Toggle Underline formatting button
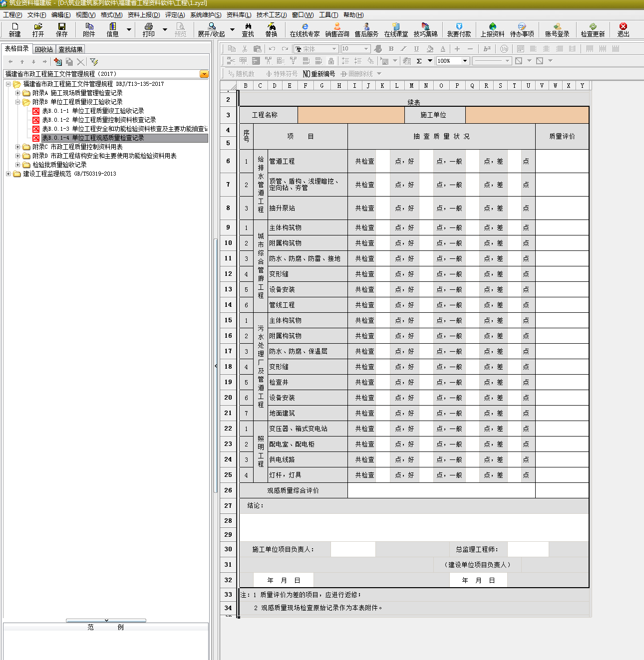644x660 pixels. click(x=416, y=49)
